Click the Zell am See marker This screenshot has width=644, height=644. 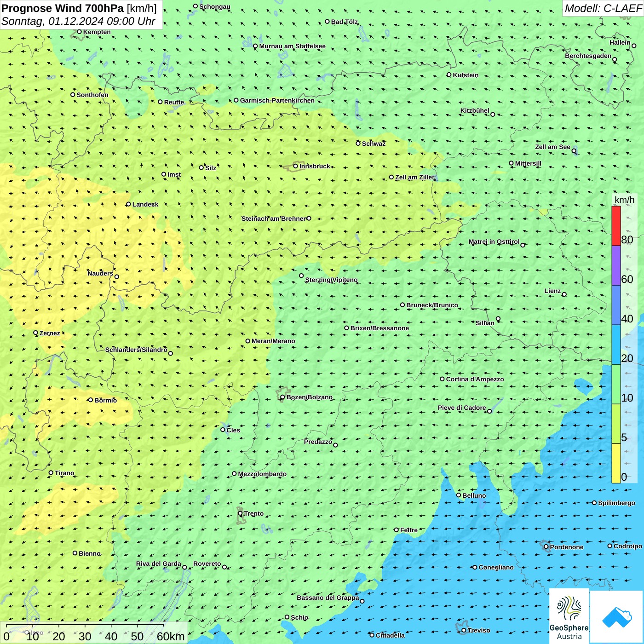[x=574, y=151]
